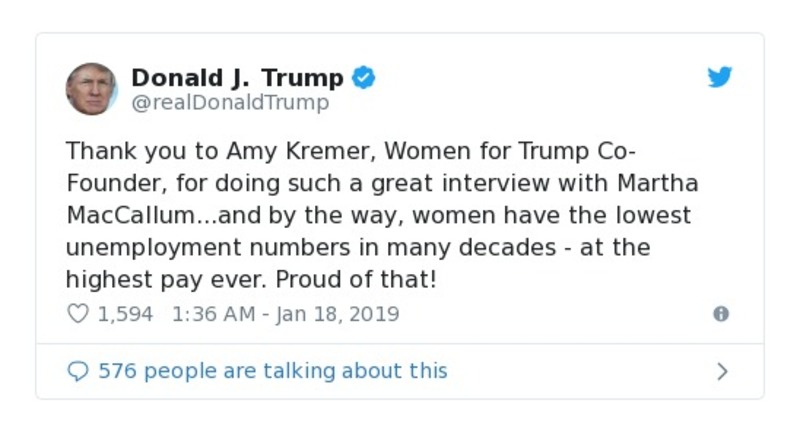Click the 1,594 likes count
Viewport: 800px width, 432px height.
pyautogui.click(x=125, y=314)
